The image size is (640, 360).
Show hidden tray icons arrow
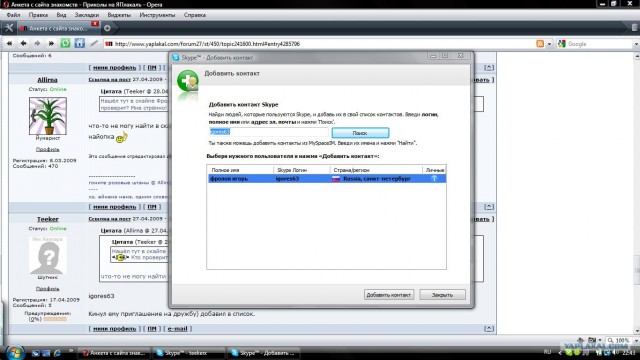[x=559, y=353]
